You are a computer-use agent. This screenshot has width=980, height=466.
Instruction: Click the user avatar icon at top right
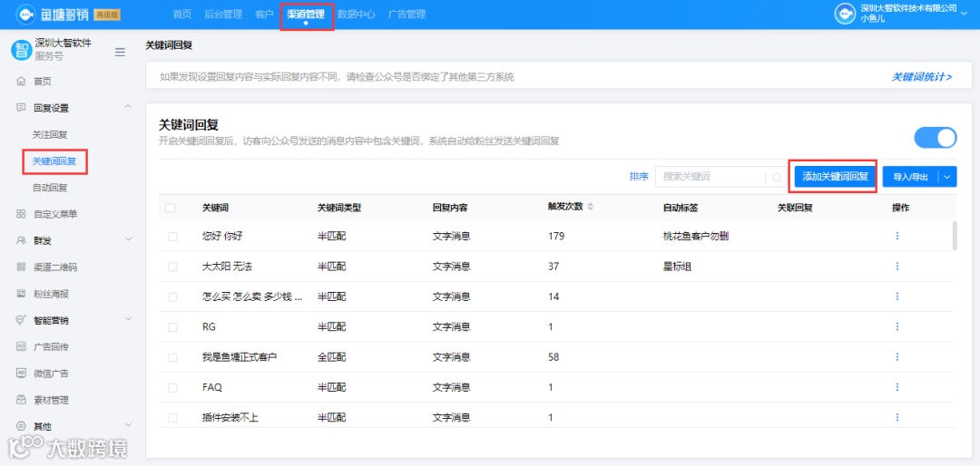coord(845,14)
